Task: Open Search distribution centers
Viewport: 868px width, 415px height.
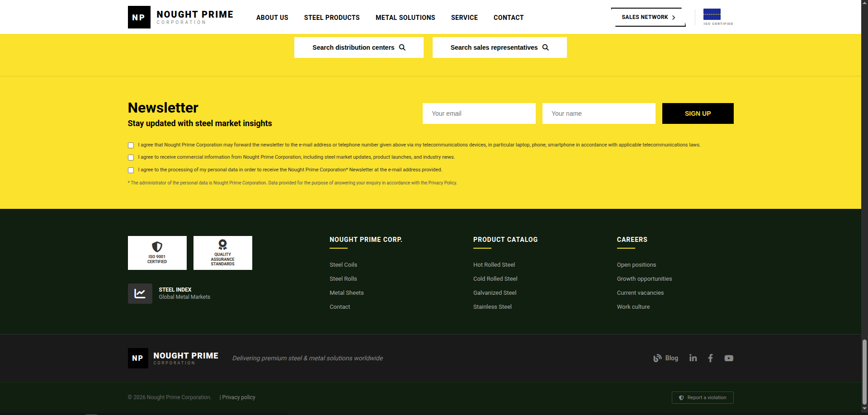Action: (x=359, y=47)
